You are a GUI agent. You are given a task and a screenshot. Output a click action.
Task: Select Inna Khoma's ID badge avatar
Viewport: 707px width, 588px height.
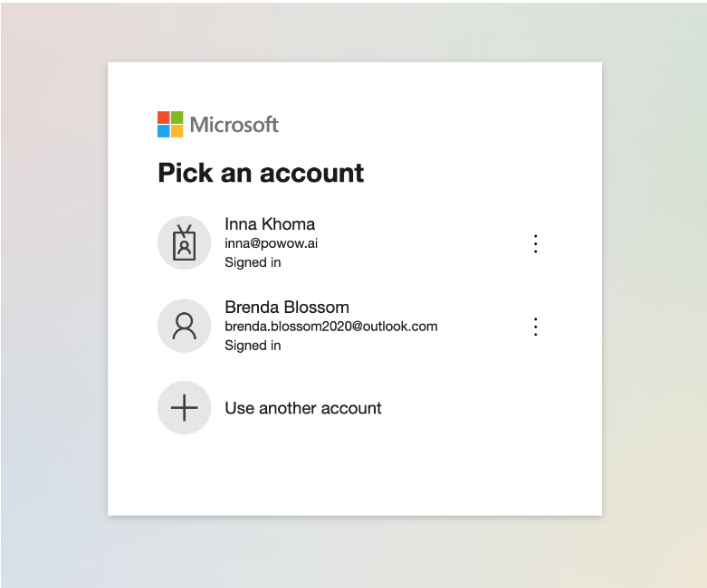(184, 242)
